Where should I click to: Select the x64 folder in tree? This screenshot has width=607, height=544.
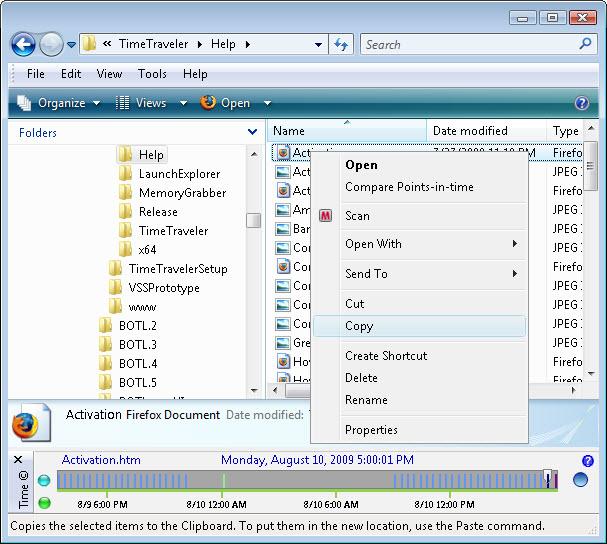click(x=147, y=249)
